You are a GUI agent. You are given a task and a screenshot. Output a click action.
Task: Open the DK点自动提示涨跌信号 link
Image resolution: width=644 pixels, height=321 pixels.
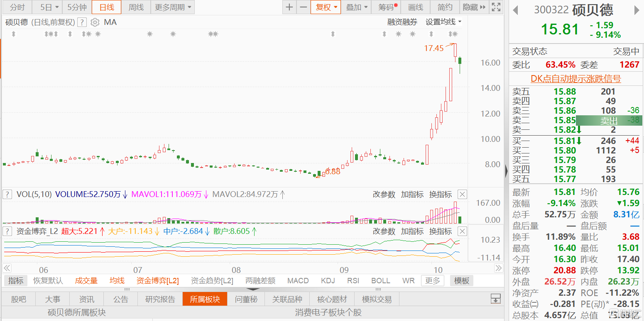[x=575, y=78]
